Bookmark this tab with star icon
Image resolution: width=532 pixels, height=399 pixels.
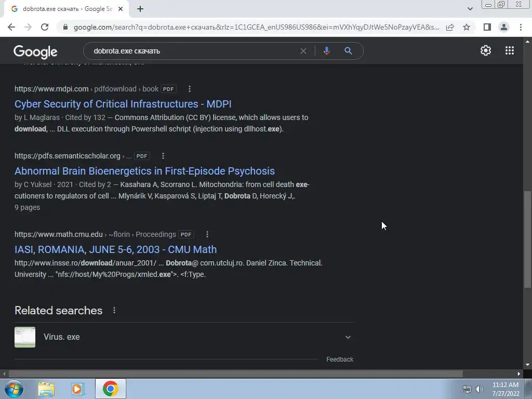tap(467, 27)
